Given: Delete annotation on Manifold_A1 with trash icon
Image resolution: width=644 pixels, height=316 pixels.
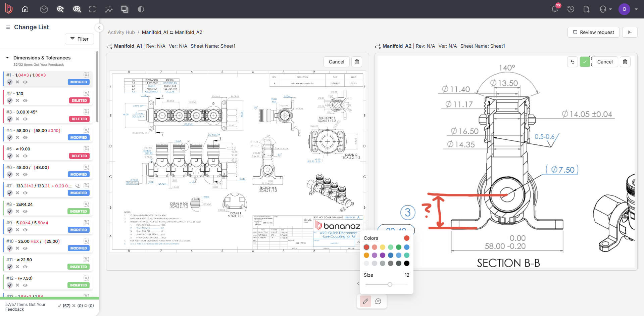Looking at the screenshot, I should click(x=357, y=62).
